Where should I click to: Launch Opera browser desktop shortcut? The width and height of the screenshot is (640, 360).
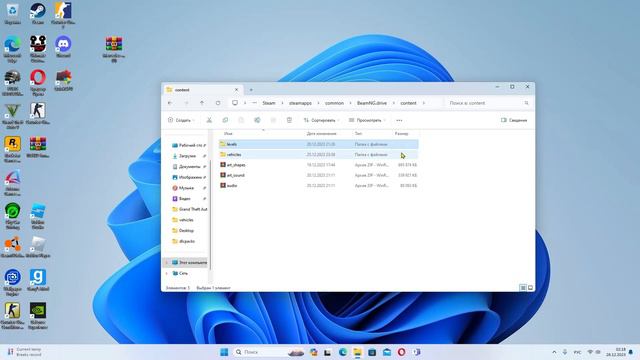pos(38,82)
